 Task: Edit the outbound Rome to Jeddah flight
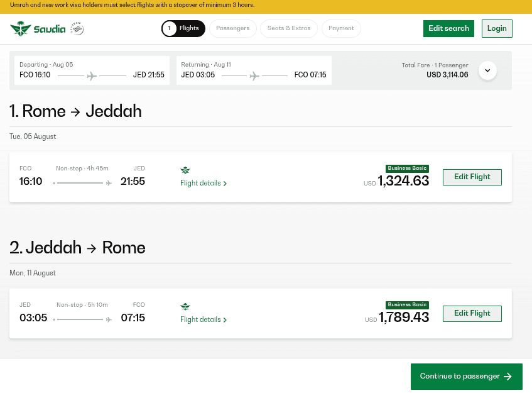click(472, 177)
